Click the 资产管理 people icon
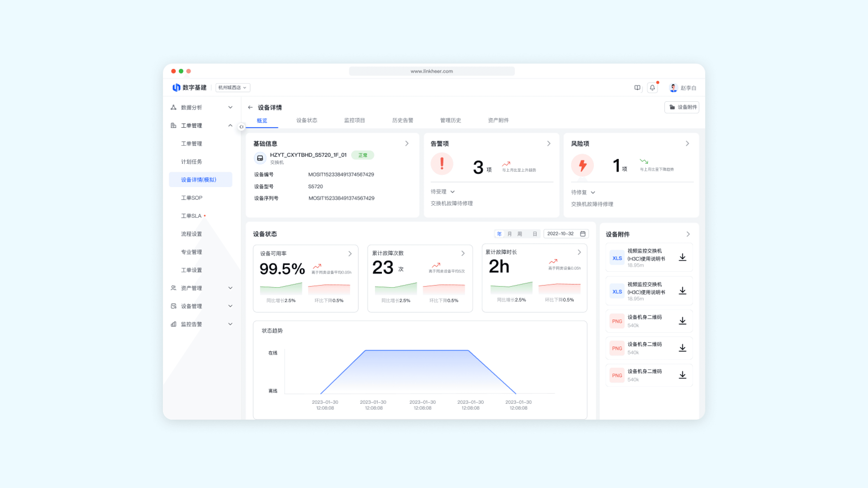868x488 pixels. (x=174, y=288)
